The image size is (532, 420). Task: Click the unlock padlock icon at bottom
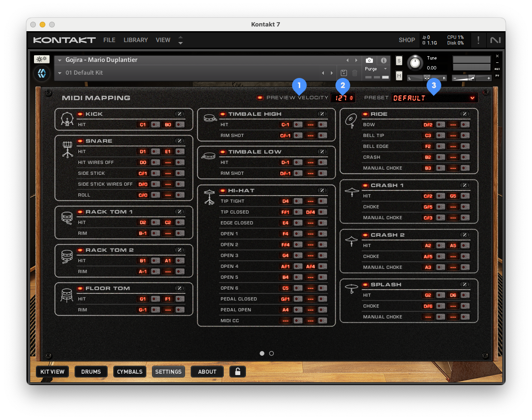point(237,372)
